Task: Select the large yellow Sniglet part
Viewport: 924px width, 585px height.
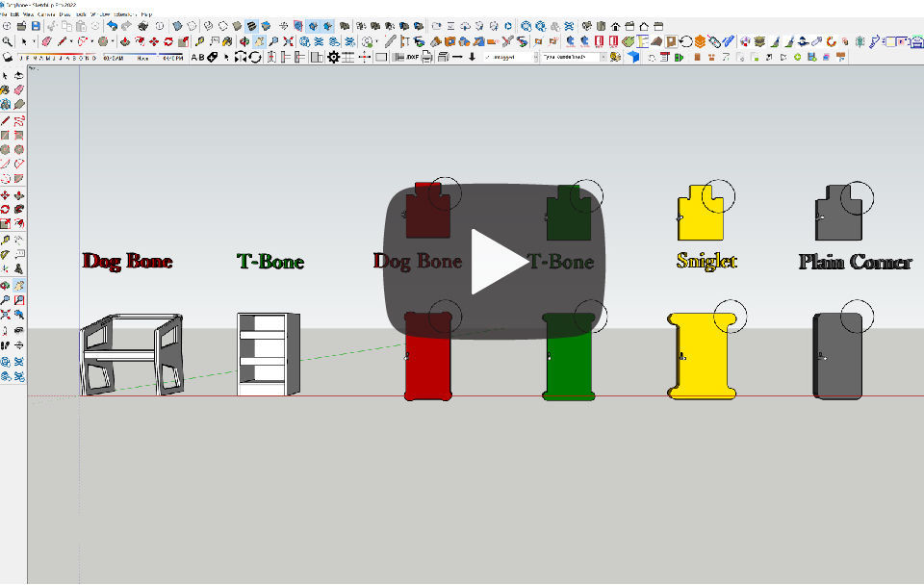Action: coord(702,356)
